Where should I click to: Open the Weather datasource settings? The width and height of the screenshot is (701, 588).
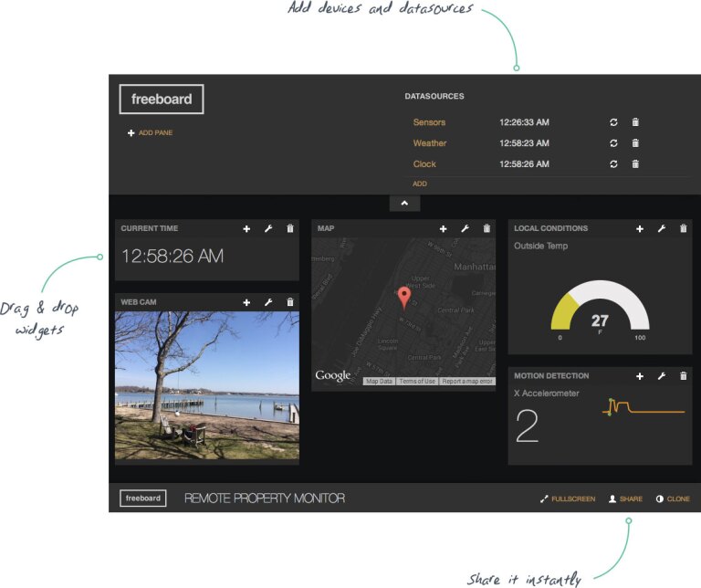point(429,143)
